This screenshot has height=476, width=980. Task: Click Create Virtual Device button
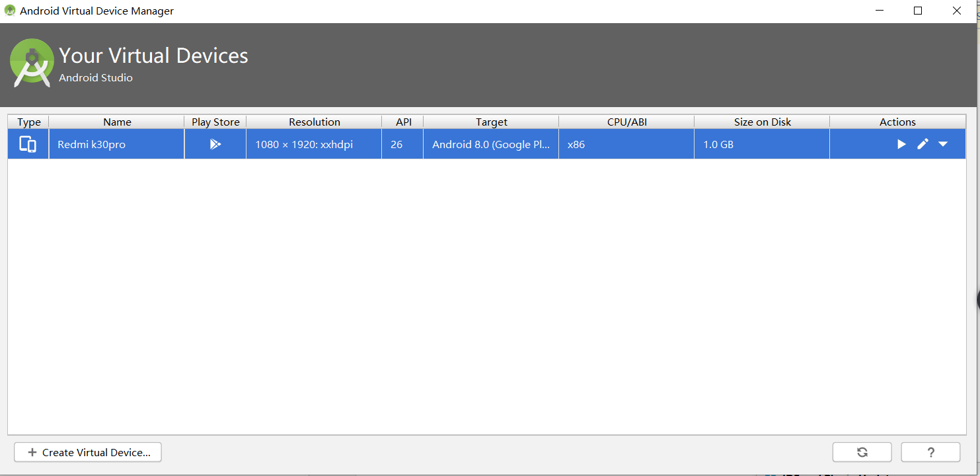(x=88, y=452)
